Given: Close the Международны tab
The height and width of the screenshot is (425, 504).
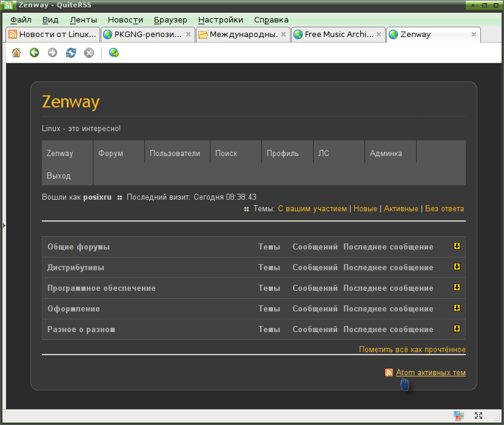Looking at the screenshot, I should [283, 35].
